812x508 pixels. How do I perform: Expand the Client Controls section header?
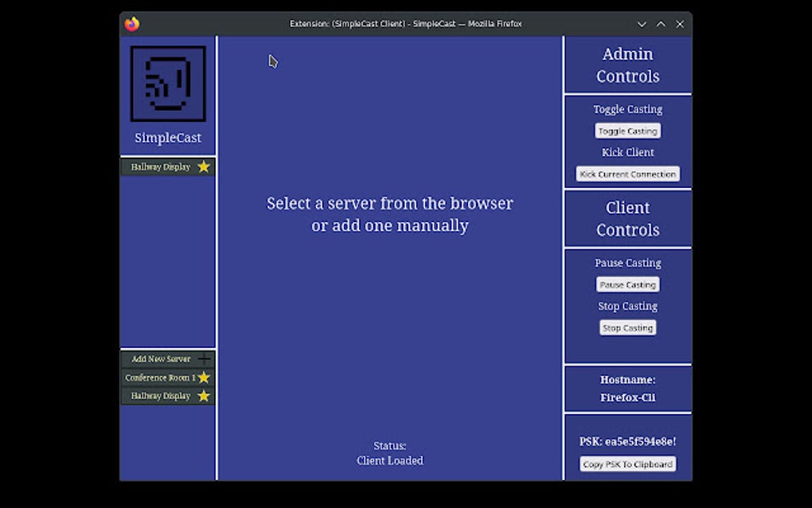tap(627, 218)
